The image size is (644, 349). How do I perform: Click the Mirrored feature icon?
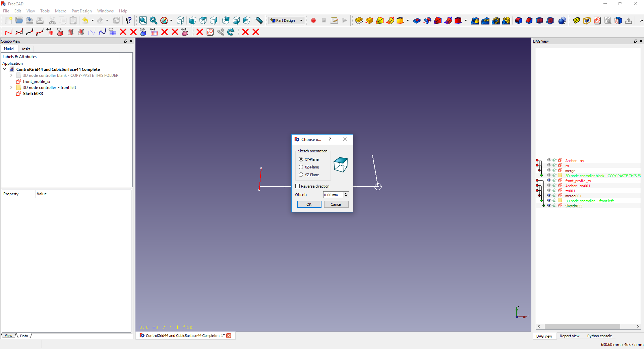tap(475, 20)
